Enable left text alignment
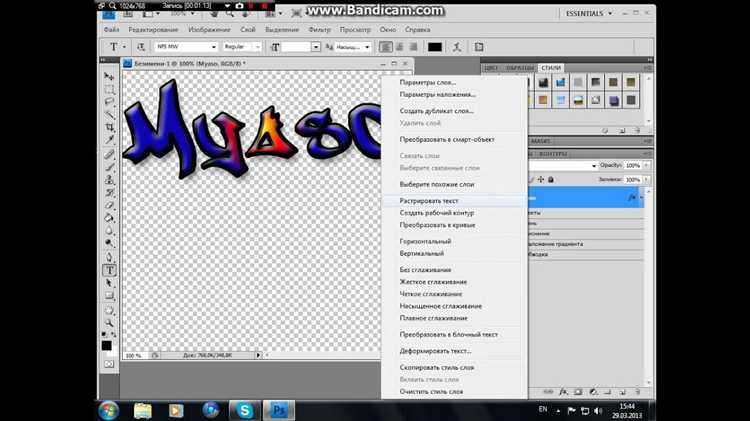This screenshot has width=750, height=421. coord(386,47)
